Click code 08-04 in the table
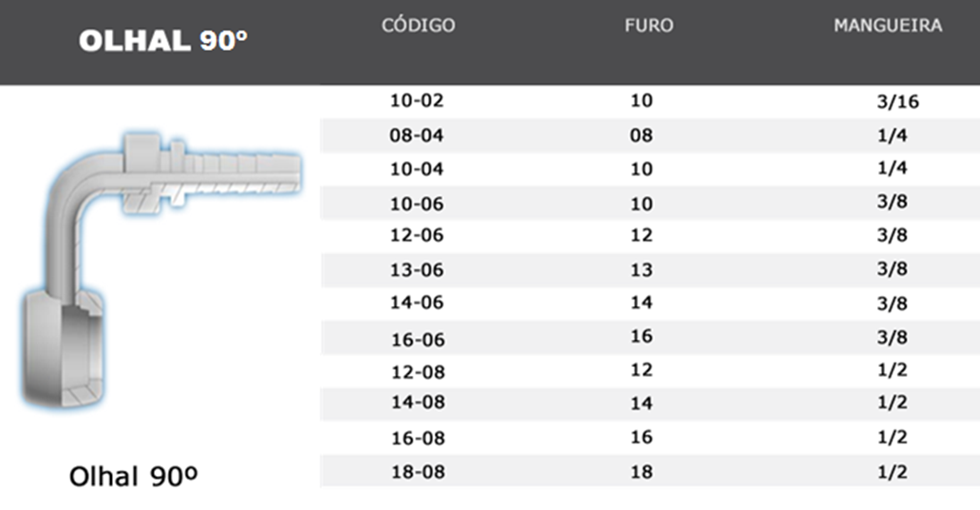The image size is (980, 510). (417, 136)
